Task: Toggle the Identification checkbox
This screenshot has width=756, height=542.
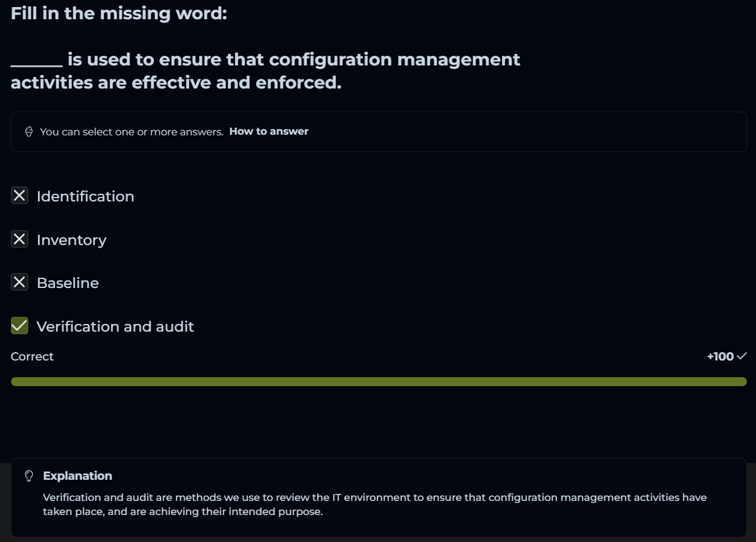Action: point(20,196)
